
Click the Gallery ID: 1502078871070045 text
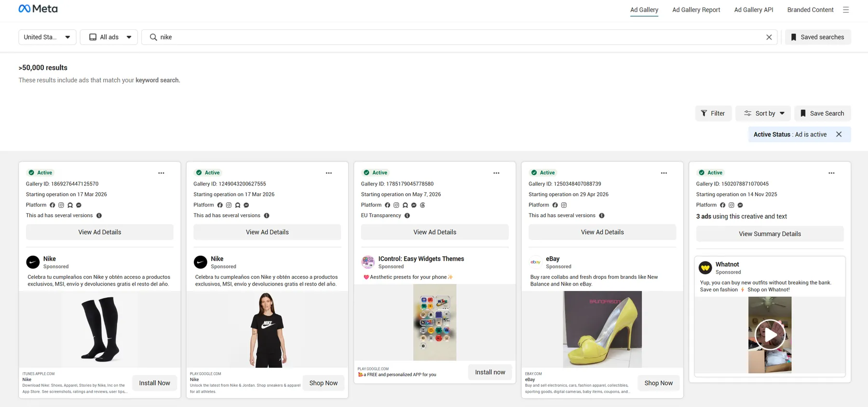(x=732, y=184)
